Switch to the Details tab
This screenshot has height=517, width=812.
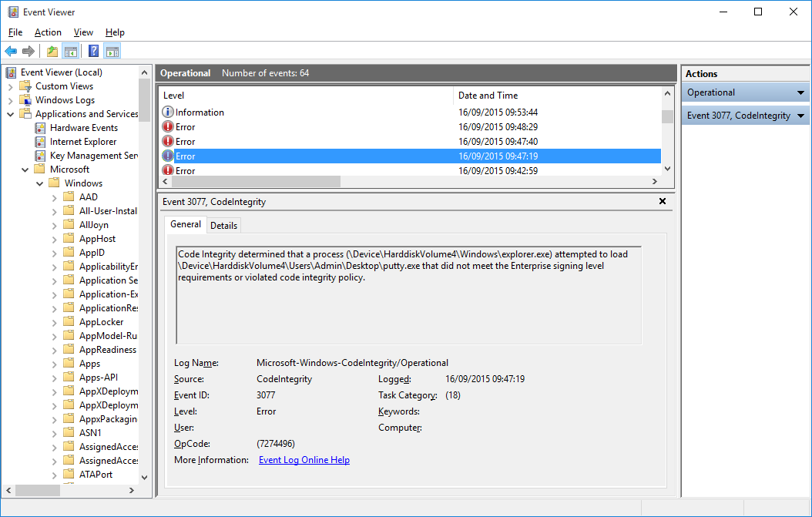click(223, 225)
